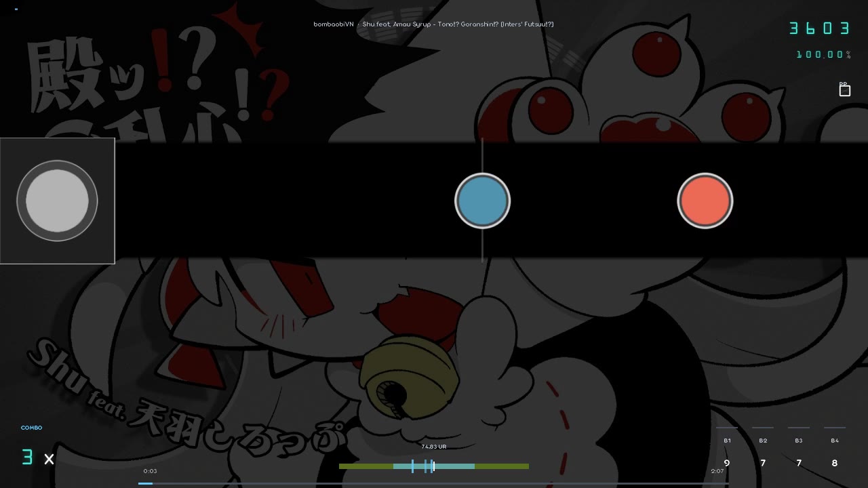Click the 100.00% accuracy readout
868x488 pixels.
(823, 54)
